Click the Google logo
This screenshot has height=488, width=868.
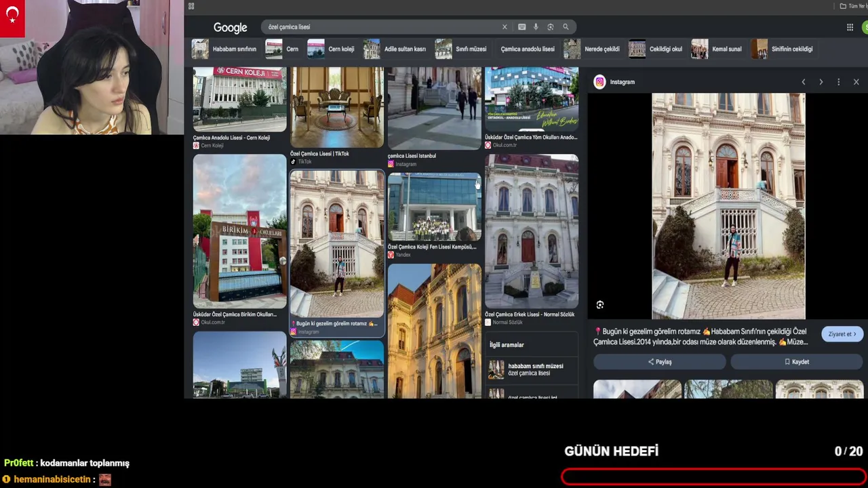[230, 28]
